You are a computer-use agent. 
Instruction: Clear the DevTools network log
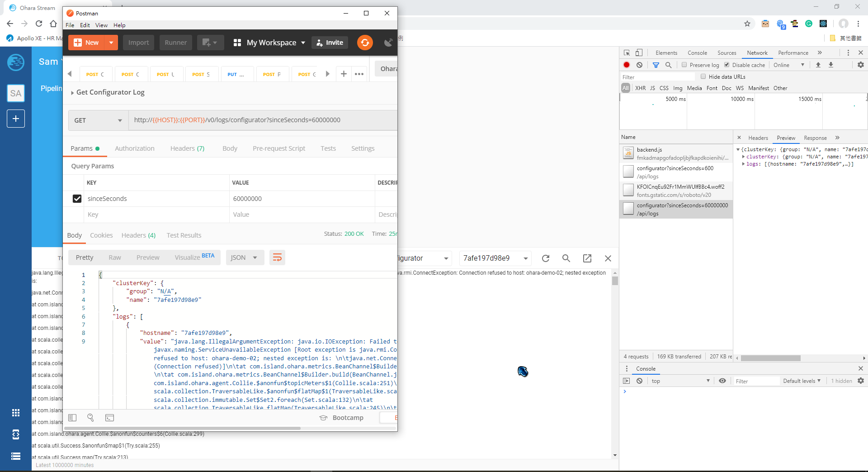pos(639,65)
